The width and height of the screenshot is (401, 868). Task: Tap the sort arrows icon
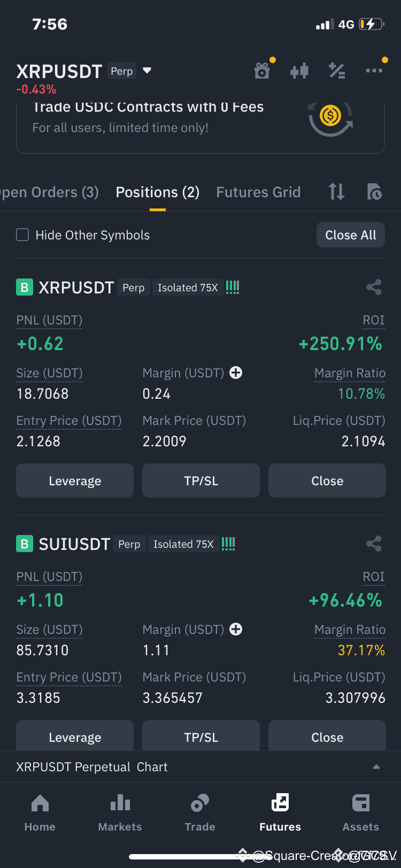click(336, 191)
